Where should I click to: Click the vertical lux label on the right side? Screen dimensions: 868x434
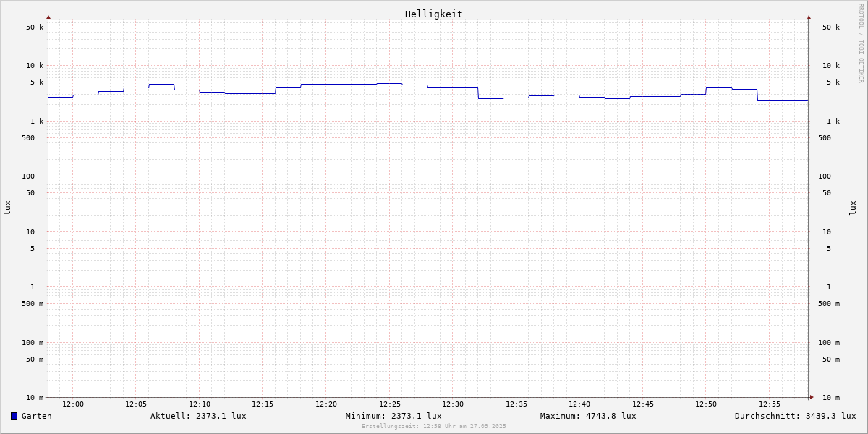point(853,208)
